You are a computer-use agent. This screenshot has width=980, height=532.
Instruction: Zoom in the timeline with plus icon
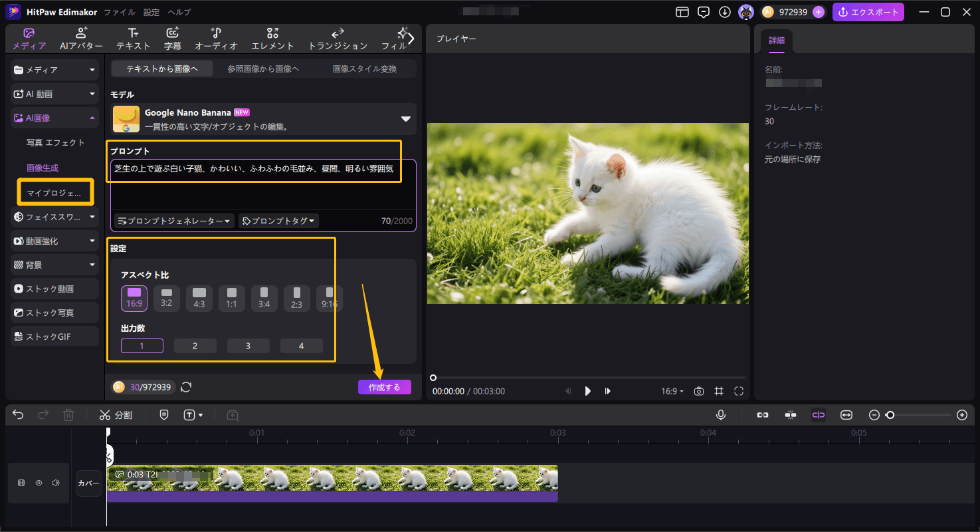[x=961, y=415]
